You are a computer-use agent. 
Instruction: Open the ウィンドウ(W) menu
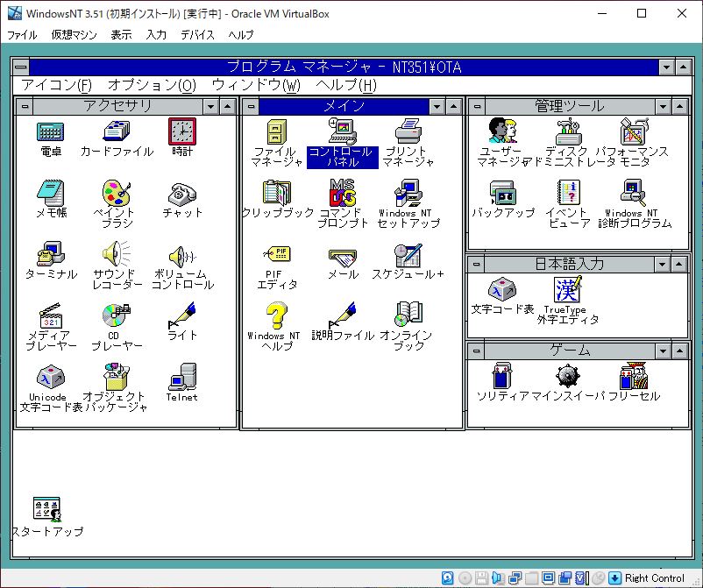255,85
